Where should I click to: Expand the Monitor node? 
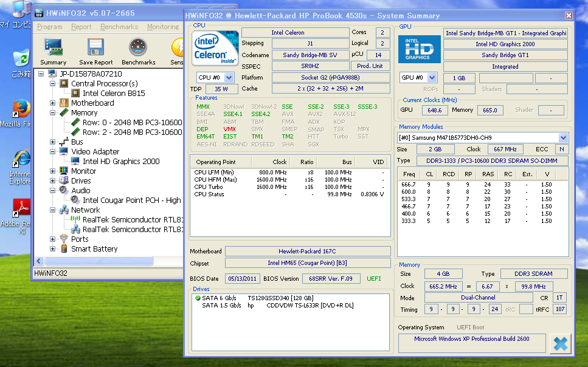pos(52,171)
